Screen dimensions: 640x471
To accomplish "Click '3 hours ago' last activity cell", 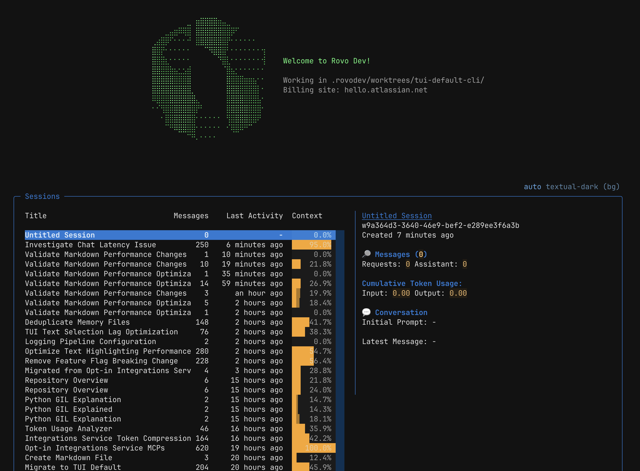I will 259,371.
